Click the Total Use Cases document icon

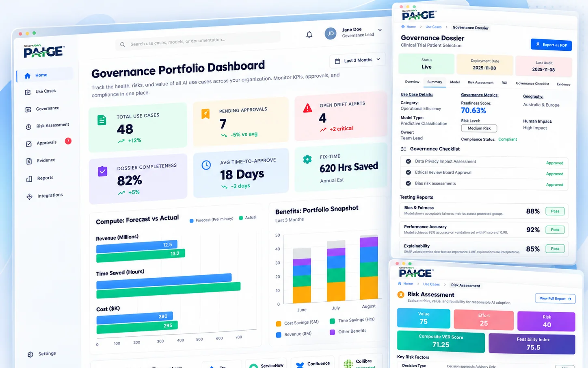point(102,120)
